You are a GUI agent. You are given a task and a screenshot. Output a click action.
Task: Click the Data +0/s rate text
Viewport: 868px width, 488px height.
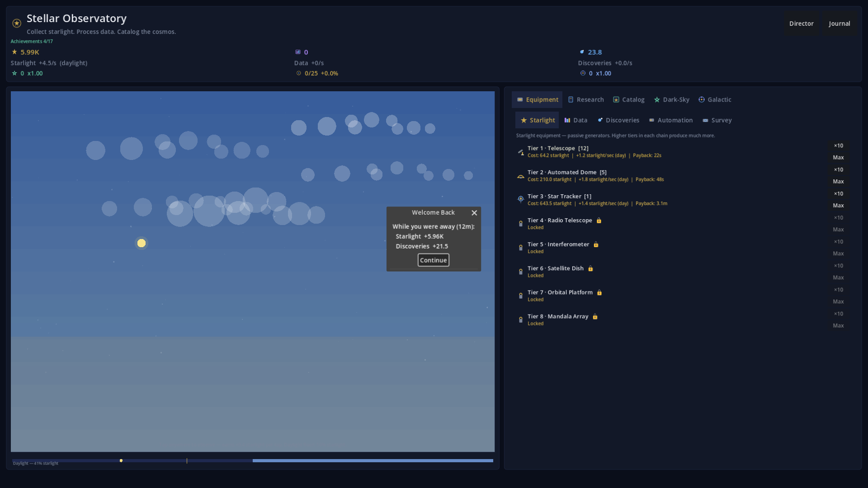[x=309, y=63]
